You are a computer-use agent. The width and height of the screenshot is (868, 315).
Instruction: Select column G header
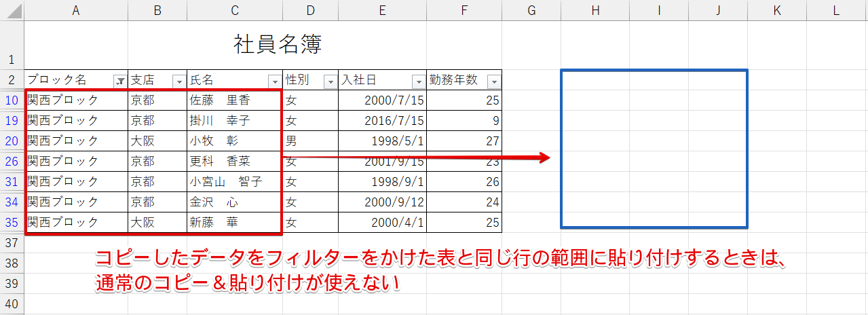point(531,10)
